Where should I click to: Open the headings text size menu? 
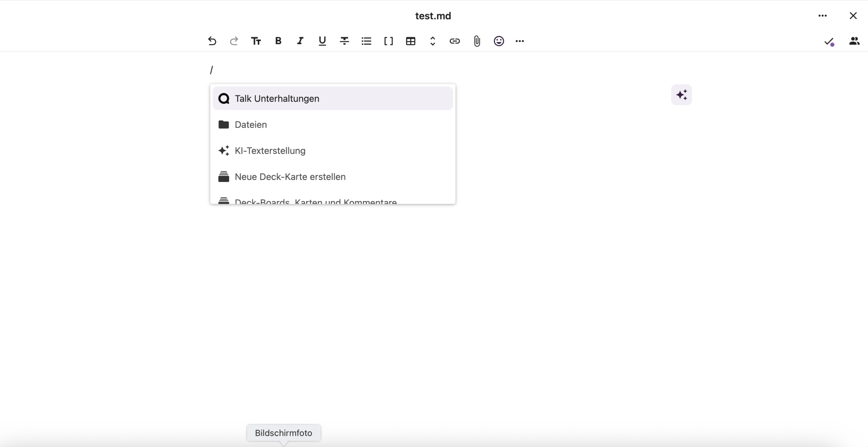[256, 41]
